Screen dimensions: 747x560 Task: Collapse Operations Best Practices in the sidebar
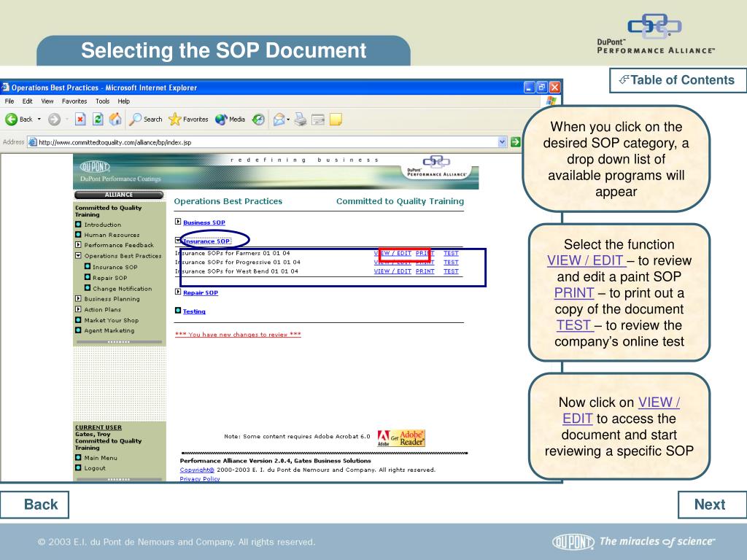click(x=78, y=256)
